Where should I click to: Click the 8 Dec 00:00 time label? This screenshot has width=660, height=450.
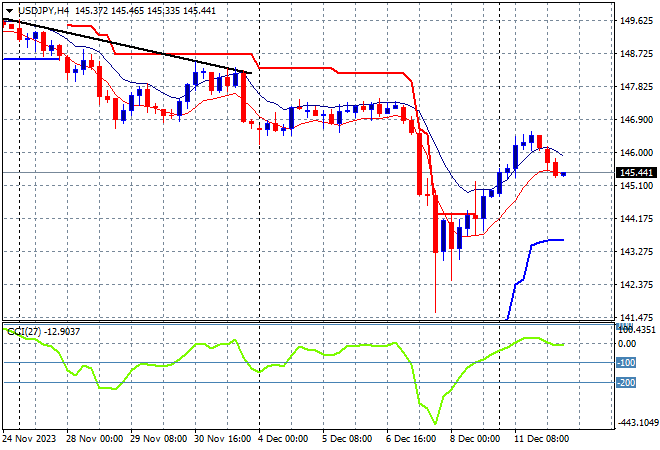(475, 439)
